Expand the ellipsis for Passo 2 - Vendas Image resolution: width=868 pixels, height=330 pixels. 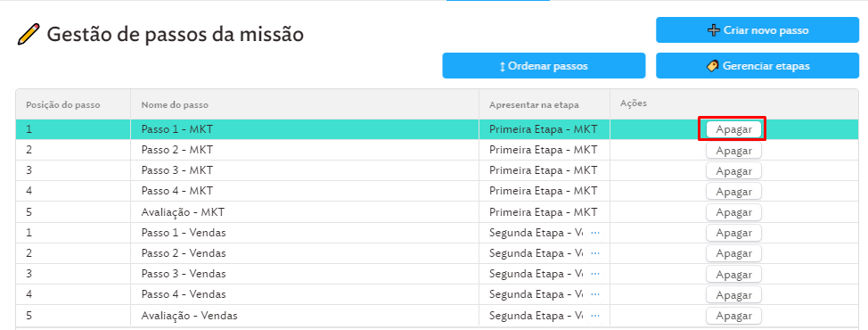[x=595, y=253]
